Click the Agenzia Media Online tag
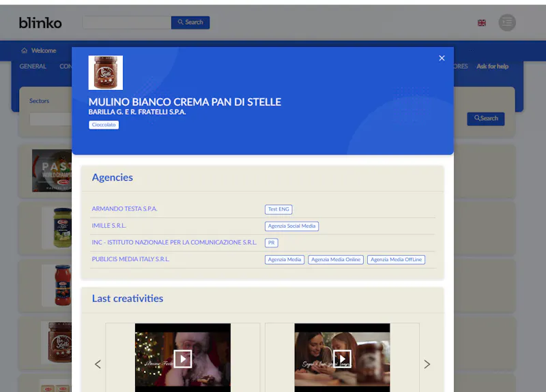Viewport: 546px width, 392px height. click(336, 260)
